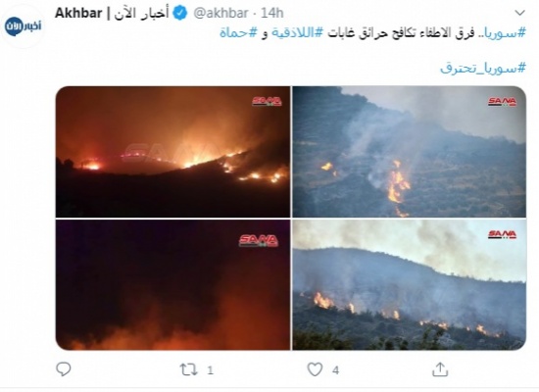Screen dimensions: 539x392
Task: Click the like count number 4
Action: point(335,370)
